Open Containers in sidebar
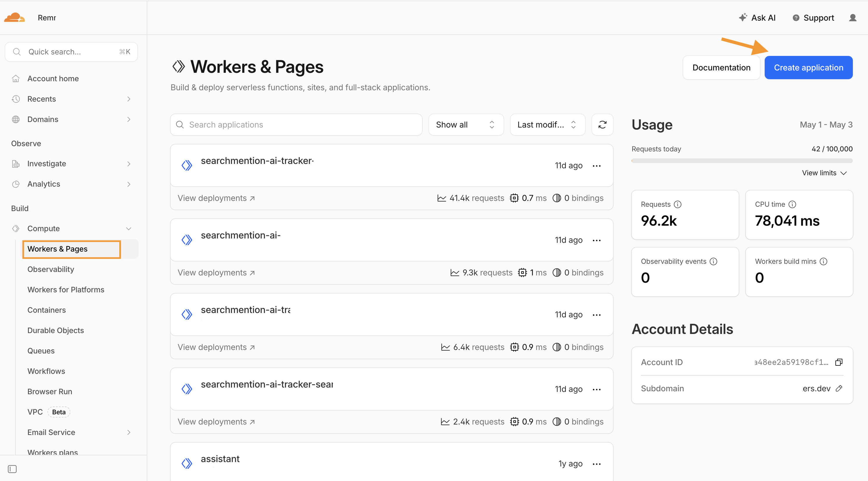Screen dimensions: 868x481 [47, 310]
